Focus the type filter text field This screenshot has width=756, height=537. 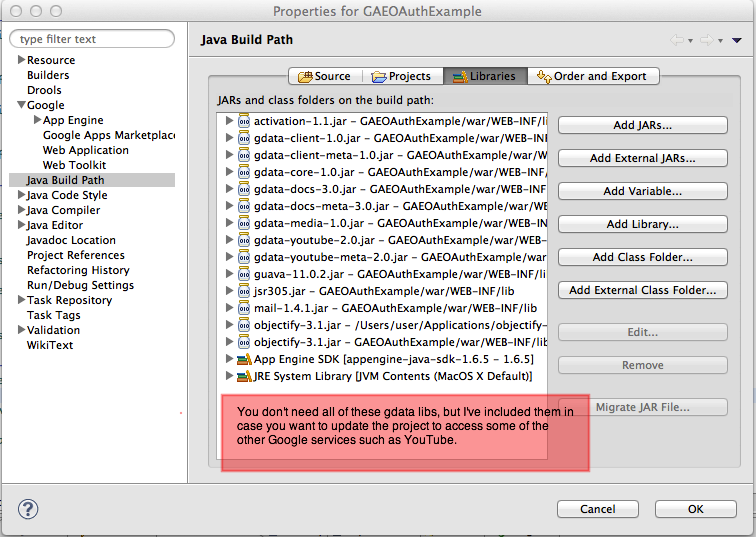point(92,39)
